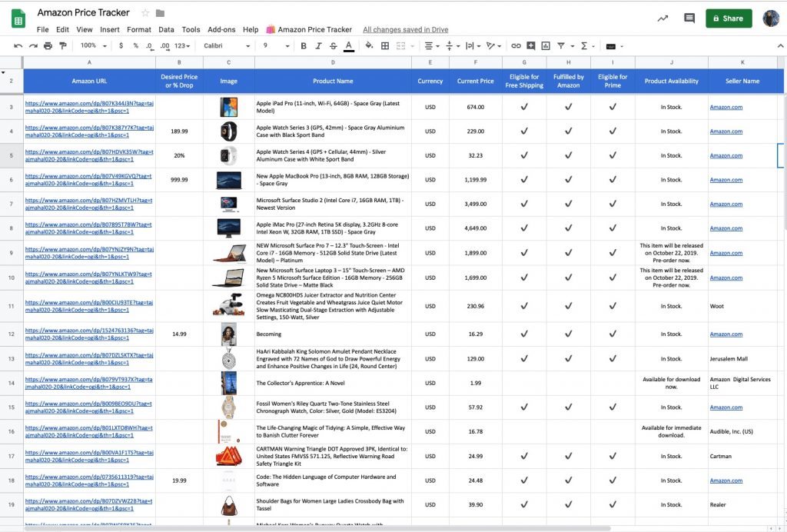Viewport: 787px width, 532px height.
Task: Open the text color picker
Action: click(x=350, y=46)
